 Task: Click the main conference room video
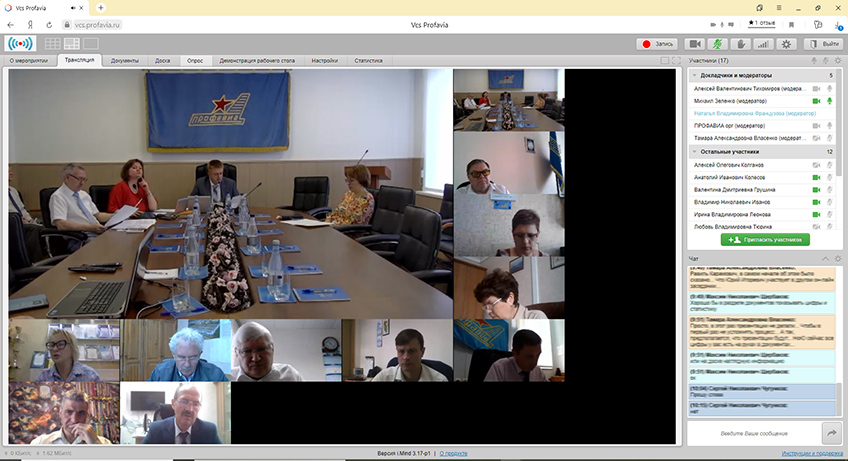[231, 194]
